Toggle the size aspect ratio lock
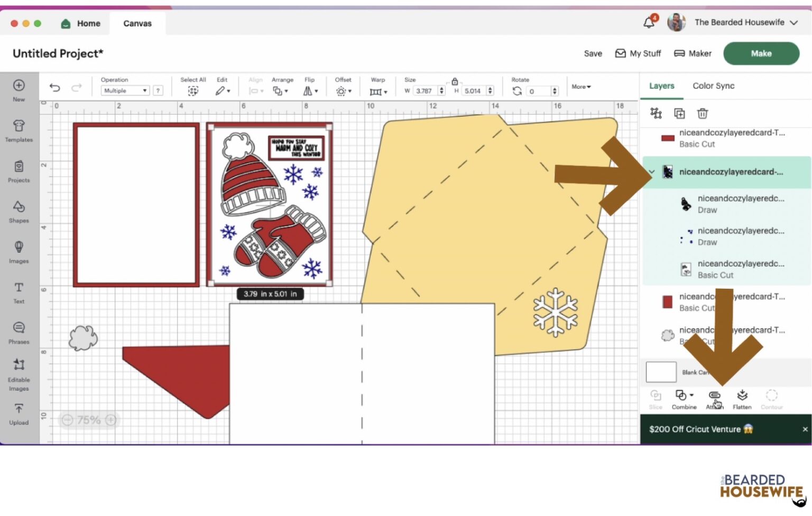The height and width of the screenshot is (516, 812). point(455,81)
